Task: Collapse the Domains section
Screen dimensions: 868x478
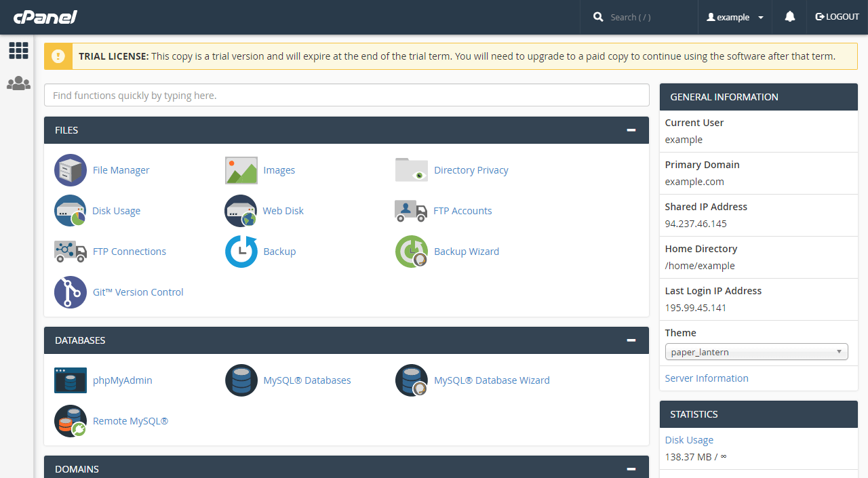Action: pyautogui.click(x=631, y=469)
